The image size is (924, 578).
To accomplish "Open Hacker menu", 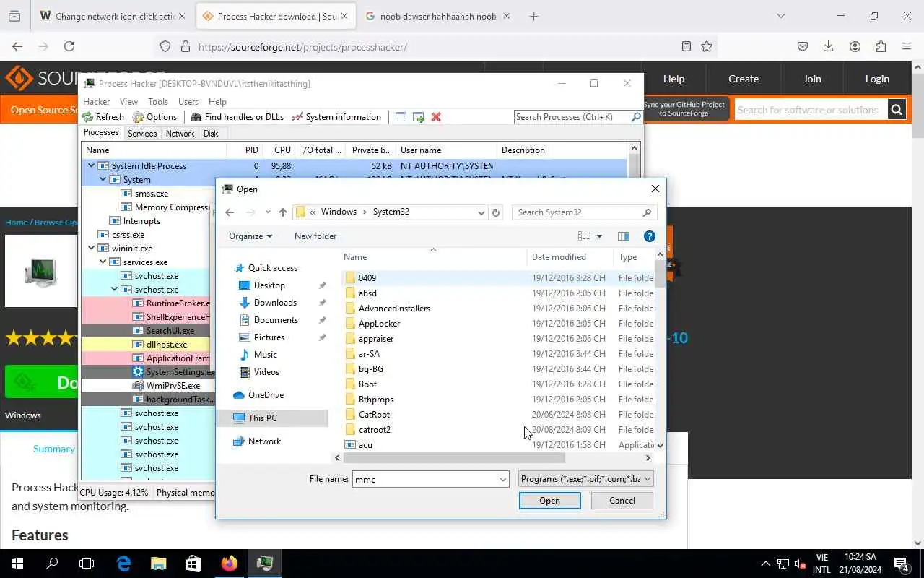I will [x=96, y=102].
